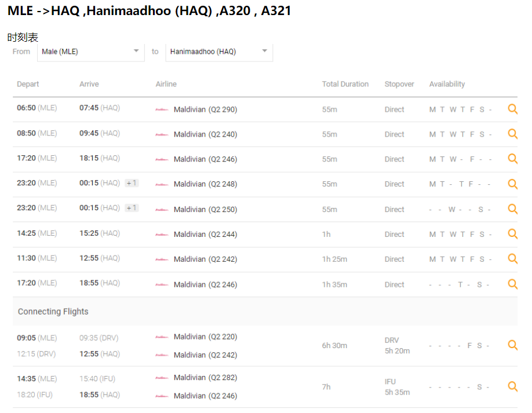532x413 pixels.
Task: Open magnifier for Q2 242 direct flight
Action: coord(512,259)
